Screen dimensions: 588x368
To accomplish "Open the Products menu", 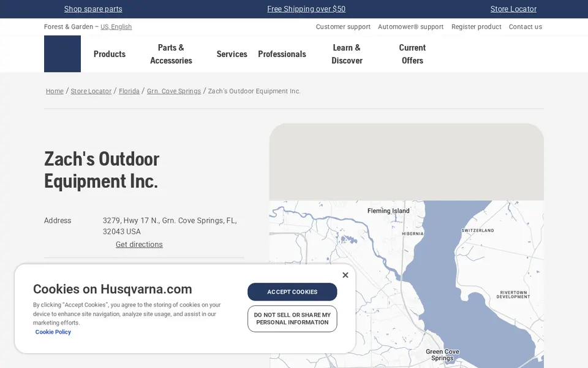I will coord(110,54).
